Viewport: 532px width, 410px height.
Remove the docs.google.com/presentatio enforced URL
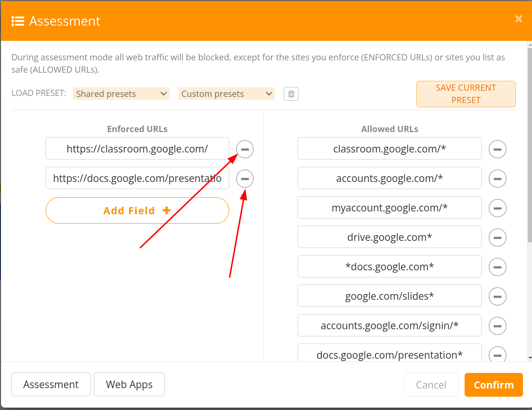tap(245, 179)
